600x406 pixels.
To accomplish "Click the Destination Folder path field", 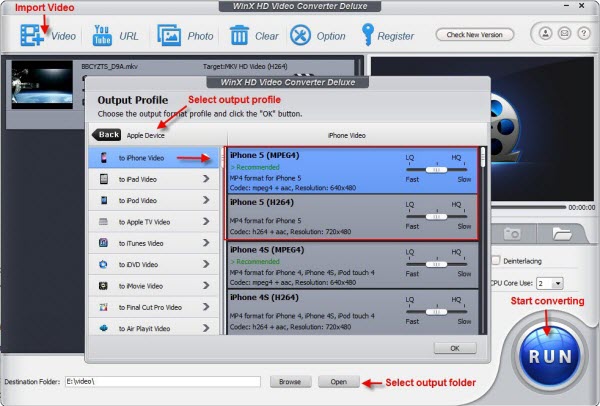I will coord(163,382).
